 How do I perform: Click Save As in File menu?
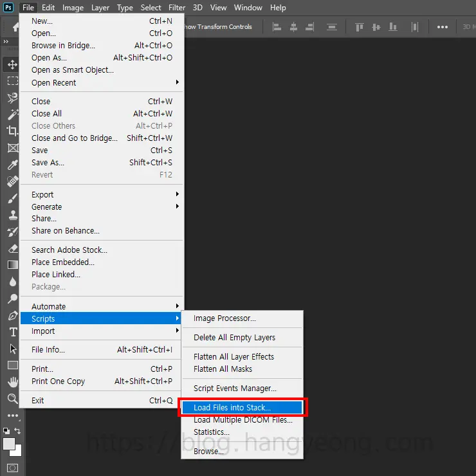coord(48,162)
